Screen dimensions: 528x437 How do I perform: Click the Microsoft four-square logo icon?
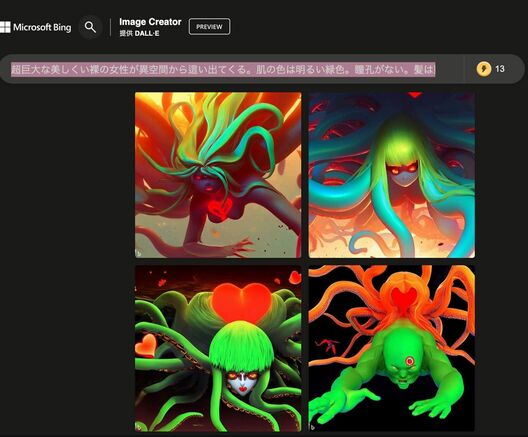coord(5,27)
